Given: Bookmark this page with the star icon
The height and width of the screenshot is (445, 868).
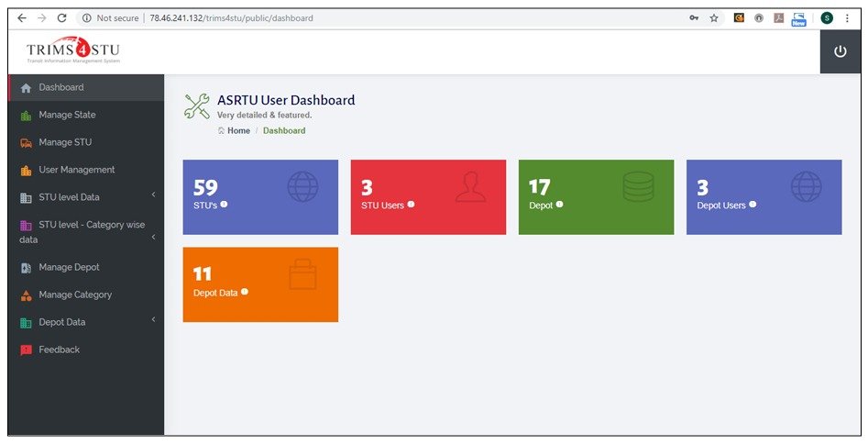Looking at the screenshot, I should pyautogui.click(x=713, y=17).
